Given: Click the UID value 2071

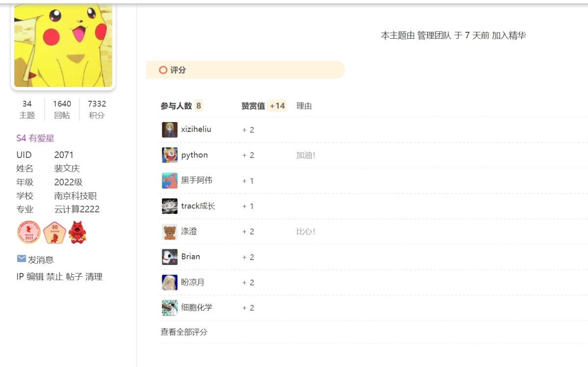Looking at the screenshot, I should coord(64,155).
